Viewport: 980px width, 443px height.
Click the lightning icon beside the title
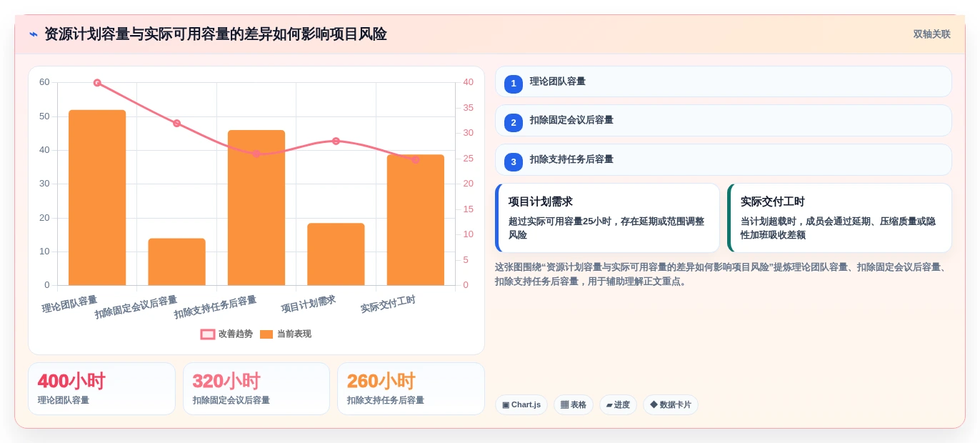pyautogui.click(x=34, y=34)
